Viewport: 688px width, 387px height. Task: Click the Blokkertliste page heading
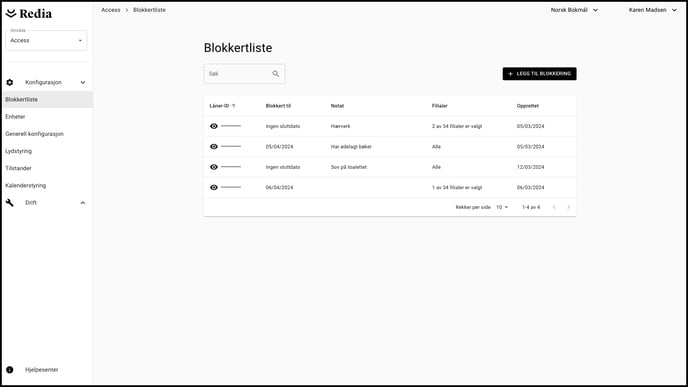click(238, 48)
